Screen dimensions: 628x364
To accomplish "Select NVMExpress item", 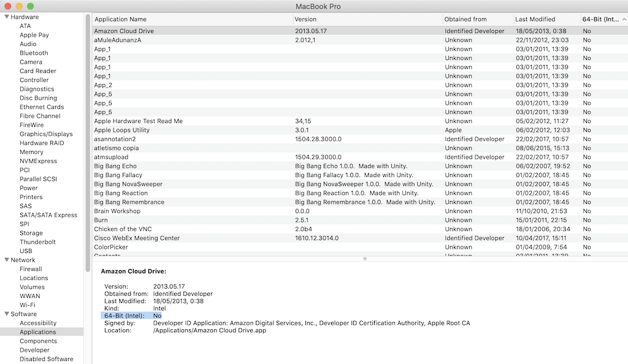I will pos(39,161).
